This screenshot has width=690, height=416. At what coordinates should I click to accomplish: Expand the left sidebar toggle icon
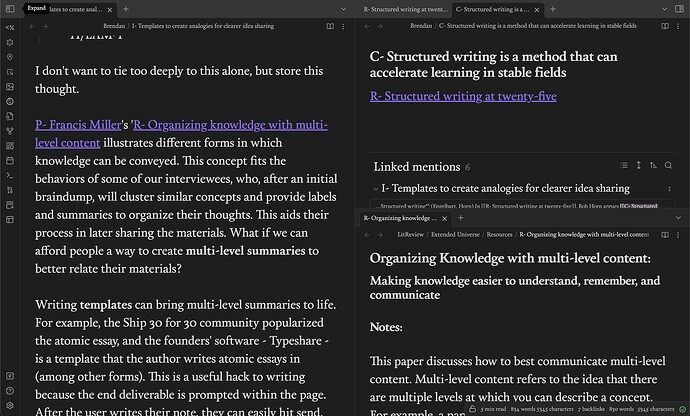[10, 9]
